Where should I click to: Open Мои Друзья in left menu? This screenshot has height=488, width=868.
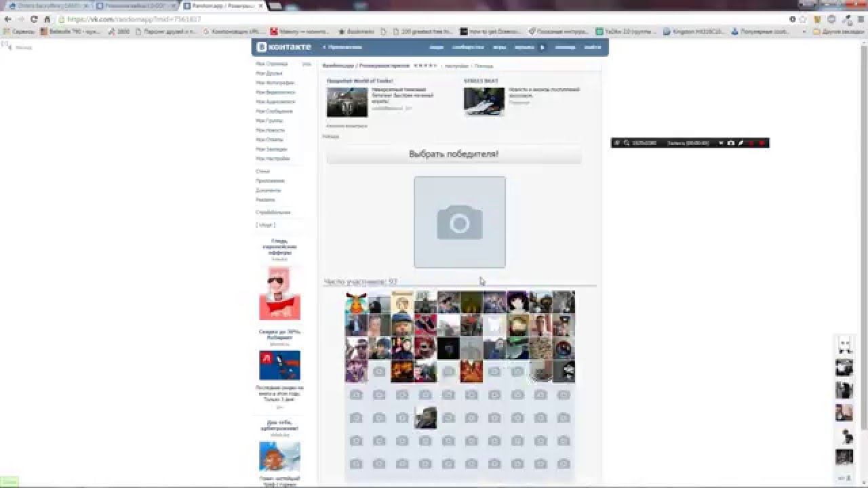click(269, 73)
